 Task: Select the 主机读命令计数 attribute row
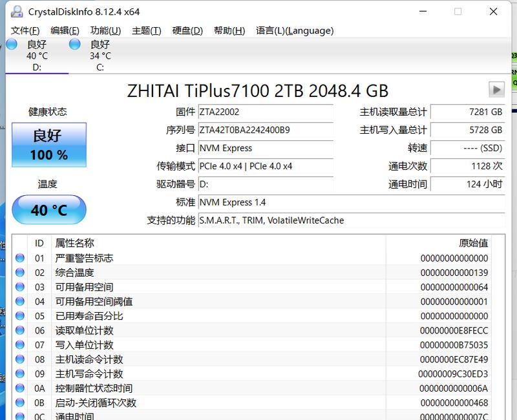(x=252, y=359)
